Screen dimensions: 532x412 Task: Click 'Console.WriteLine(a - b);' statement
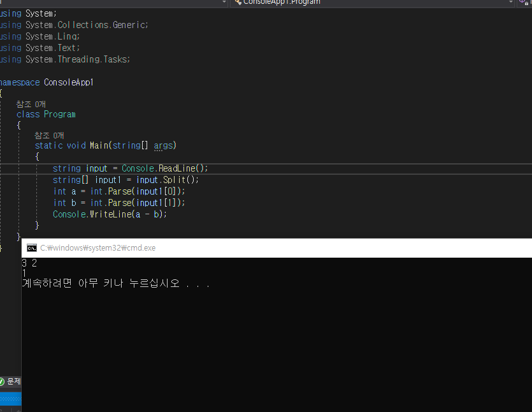110,214
